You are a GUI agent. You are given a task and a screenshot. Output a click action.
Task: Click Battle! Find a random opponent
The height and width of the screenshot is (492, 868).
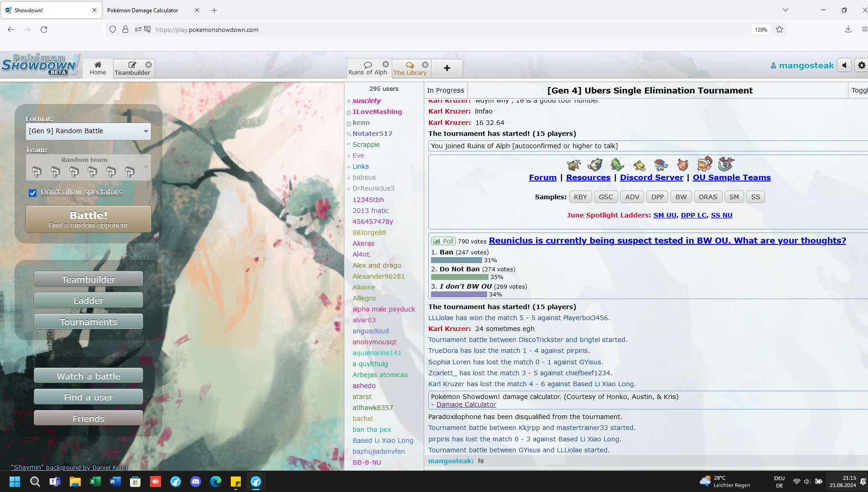[x=88, y=219]
